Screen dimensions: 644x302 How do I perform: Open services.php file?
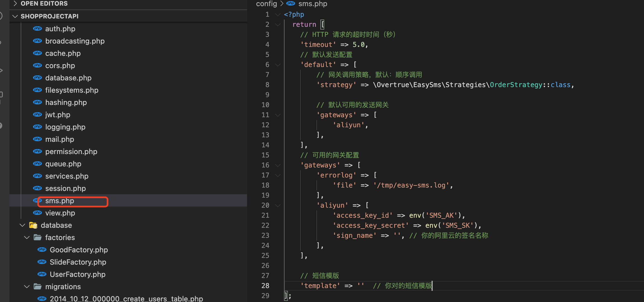coord(67,176)
